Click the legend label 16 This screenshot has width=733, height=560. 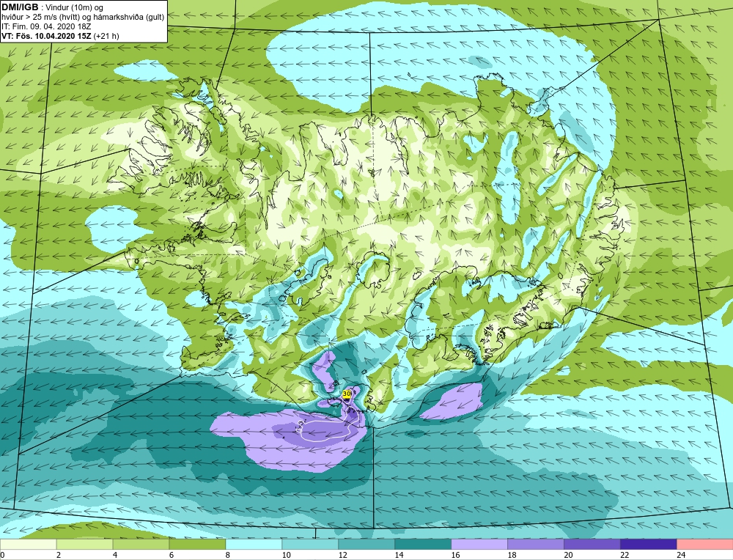tap(455, 555)
